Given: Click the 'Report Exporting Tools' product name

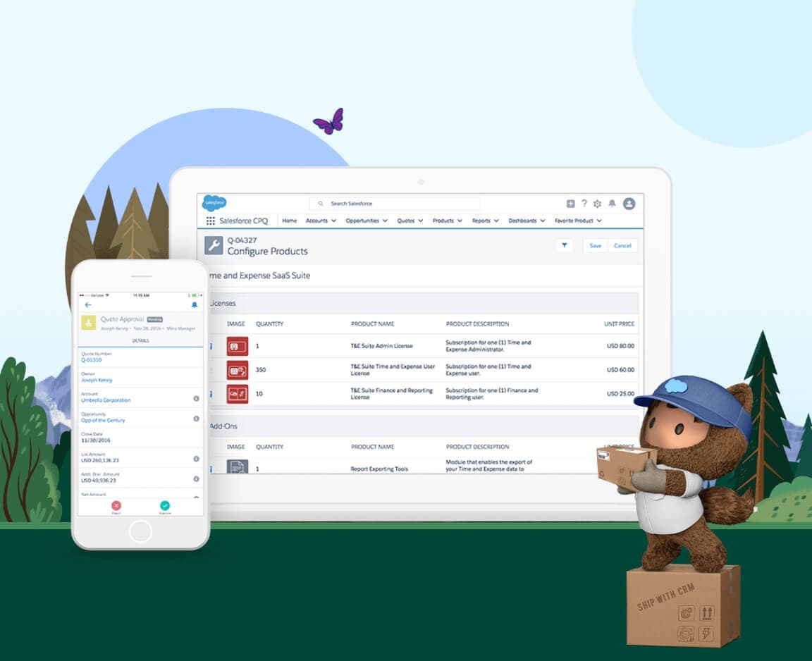Looking at the screenshot, I should click(379, 469).
